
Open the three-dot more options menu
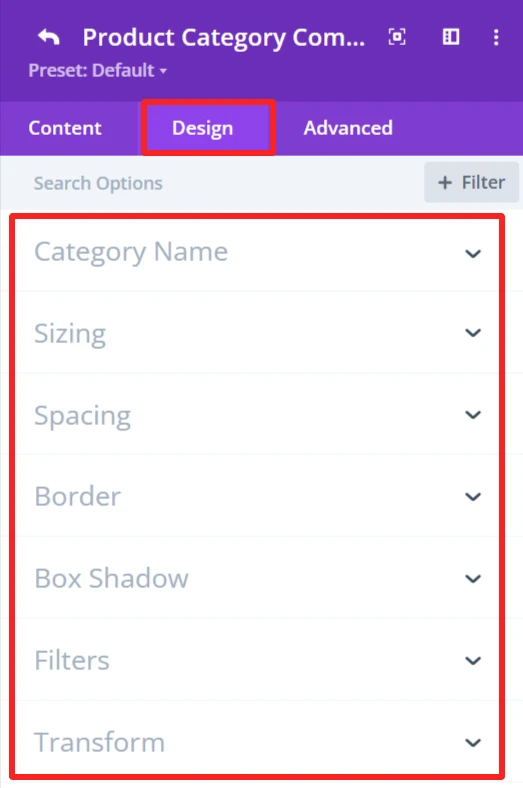(496, 37)
